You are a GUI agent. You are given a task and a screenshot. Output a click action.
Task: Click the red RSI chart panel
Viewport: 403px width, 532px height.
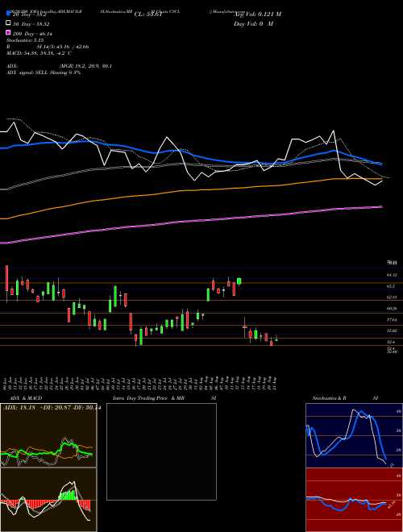[354, 500]
